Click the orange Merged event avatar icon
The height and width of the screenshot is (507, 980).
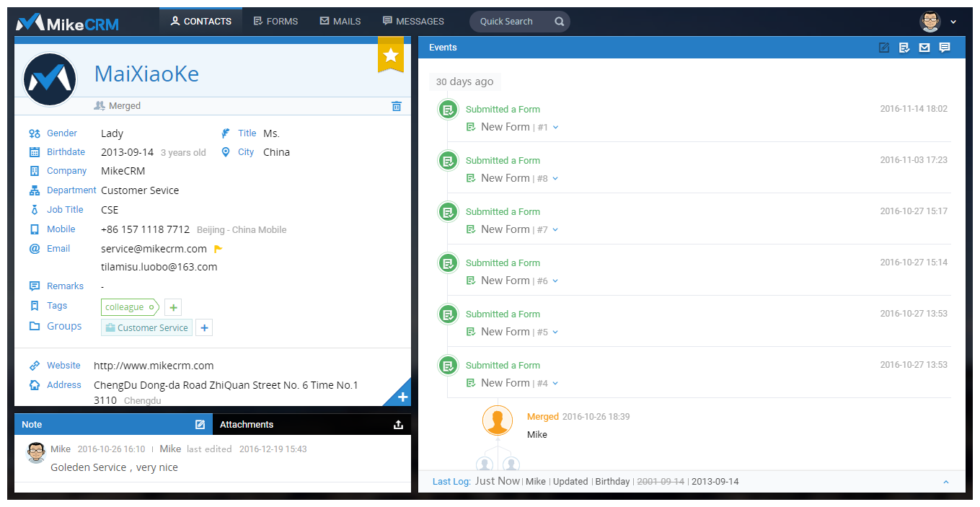coord(498,420)
